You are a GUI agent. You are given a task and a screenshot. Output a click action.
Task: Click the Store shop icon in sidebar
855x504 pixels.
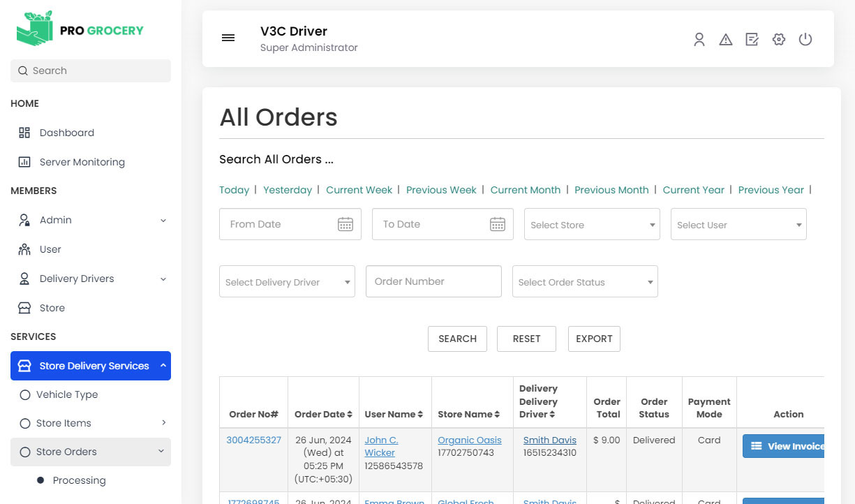(24, 308)
